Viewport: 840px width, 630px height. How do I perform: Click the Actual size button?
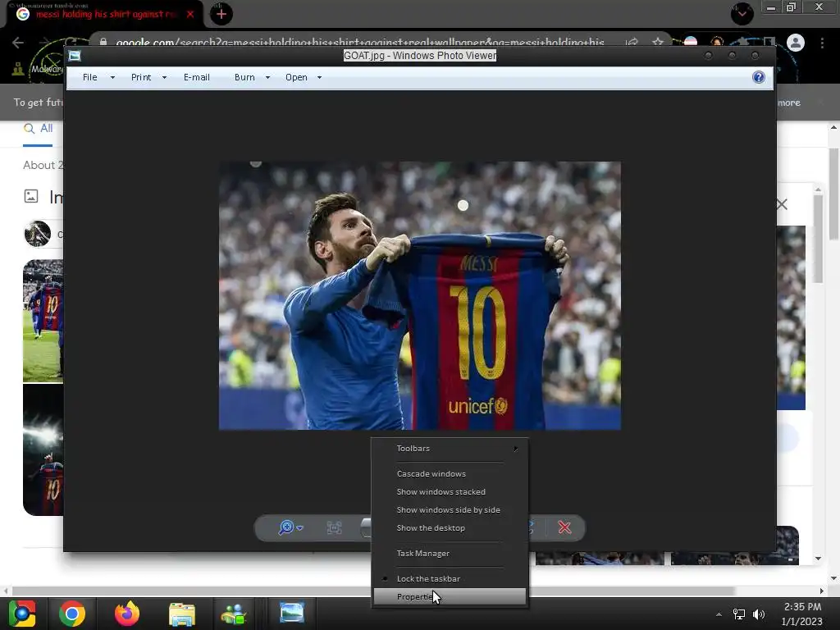335,527
